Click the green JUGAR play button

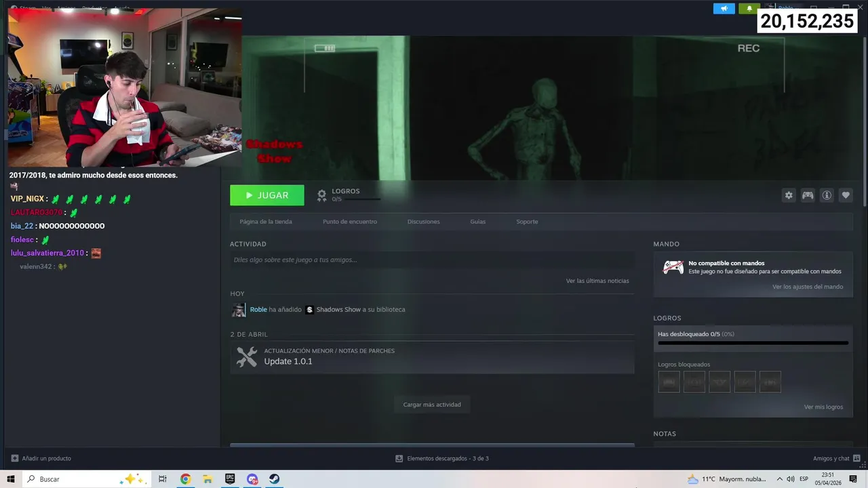coord(267,195)
